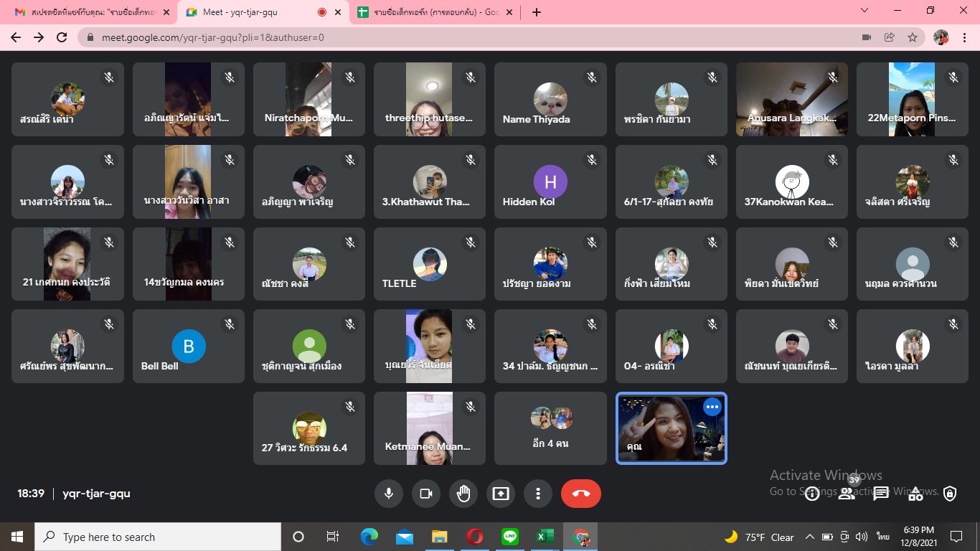
Task: Launch LINE from the Windows taskbar
Action: tap(510, 537)
